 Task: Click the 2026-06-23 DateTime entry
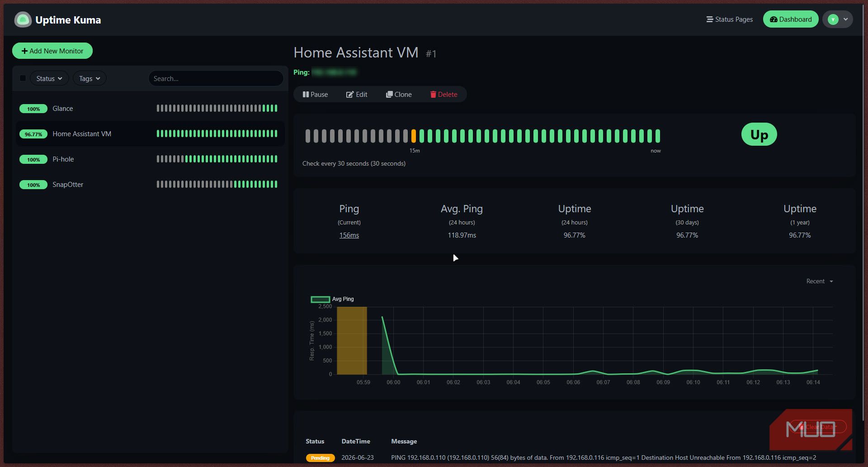coord(358,457)
